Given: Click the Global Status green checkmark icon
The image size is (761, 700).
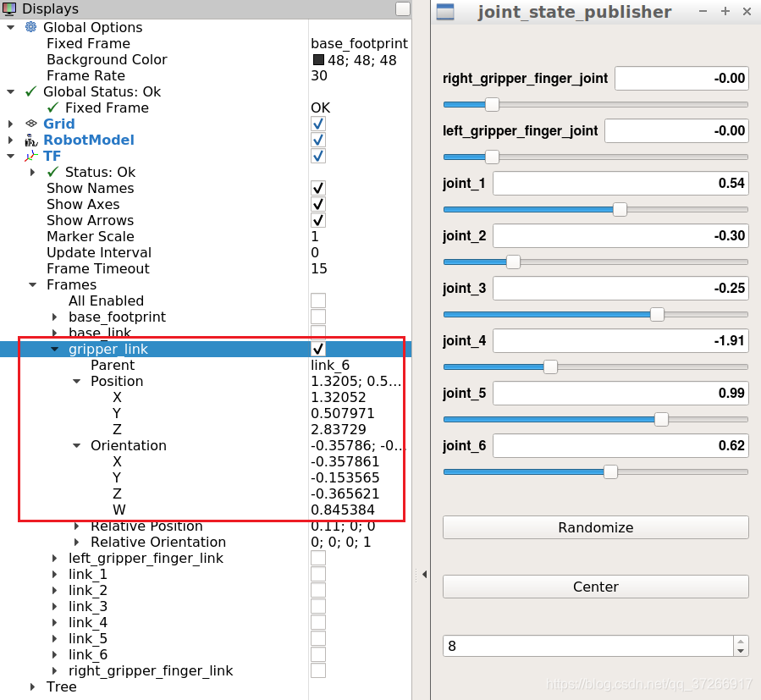Looking at the screenshot, I should click(x=31, y=91).
